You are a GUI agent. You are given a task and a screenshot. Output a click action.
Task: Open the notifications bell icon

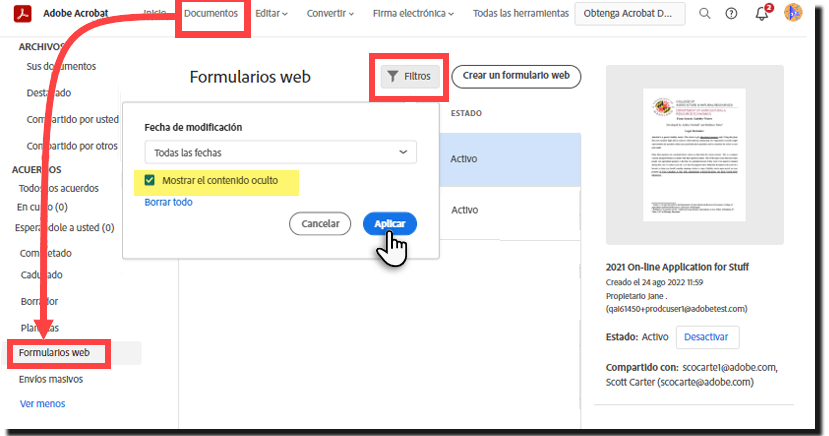coord(762,13)
